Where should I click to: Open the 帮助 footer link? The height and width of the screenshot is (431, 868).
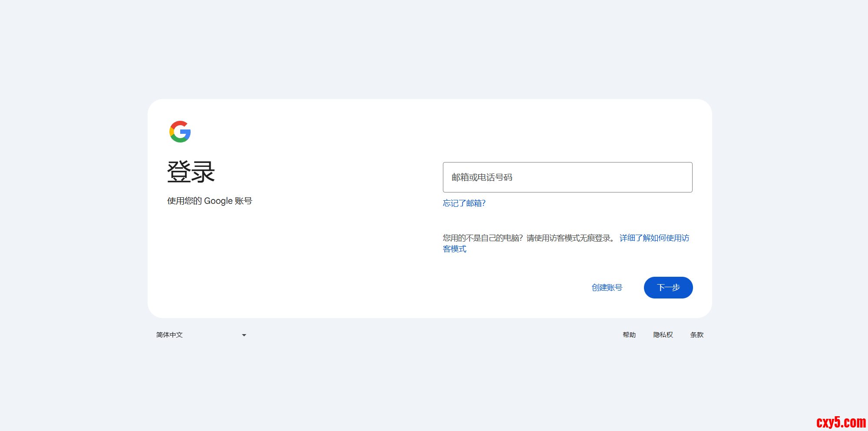[629, 335]
